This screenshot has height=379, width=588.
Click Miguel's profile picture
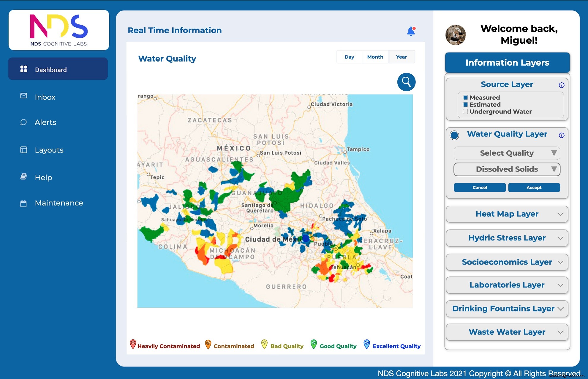(455, 35)
